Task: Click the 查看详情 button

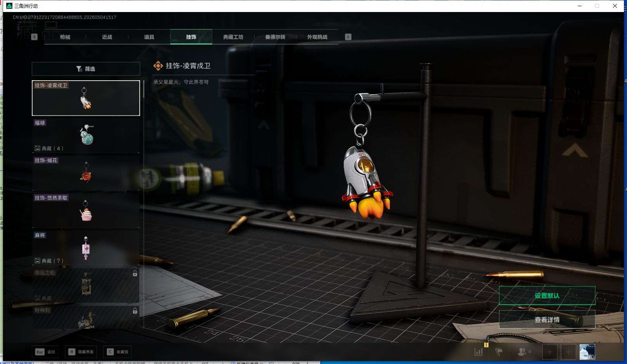Action: [x=547, y=319]
